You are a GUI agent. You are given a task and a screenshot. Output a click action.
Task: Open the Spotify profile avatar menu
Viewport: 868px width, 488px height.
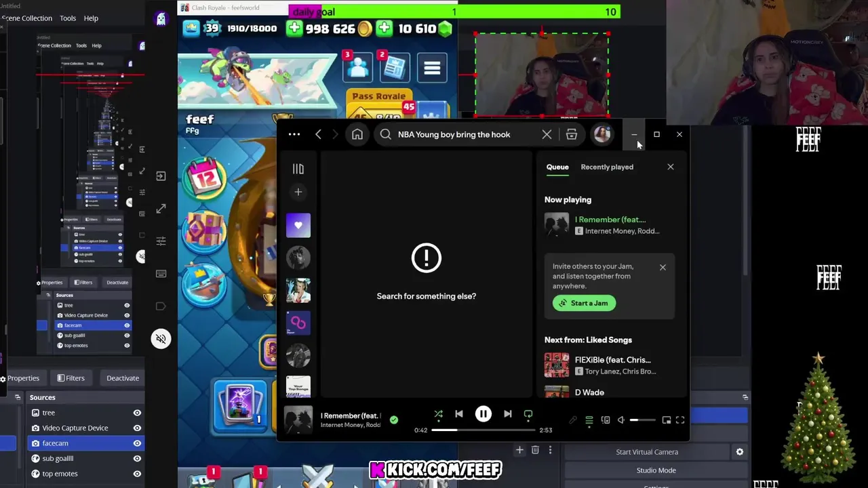tap(602, 134)
